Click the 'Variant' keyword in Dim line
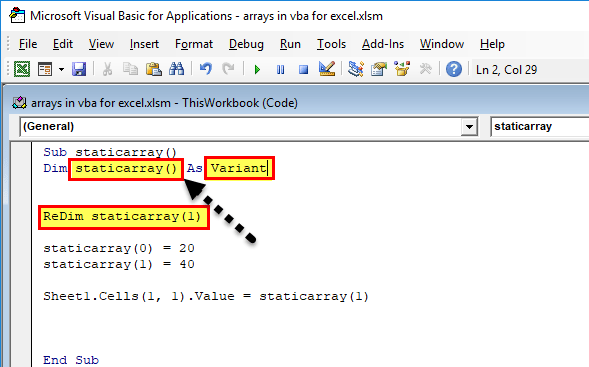This screenshot has height=367, width=589. click(x=239, y=168)
